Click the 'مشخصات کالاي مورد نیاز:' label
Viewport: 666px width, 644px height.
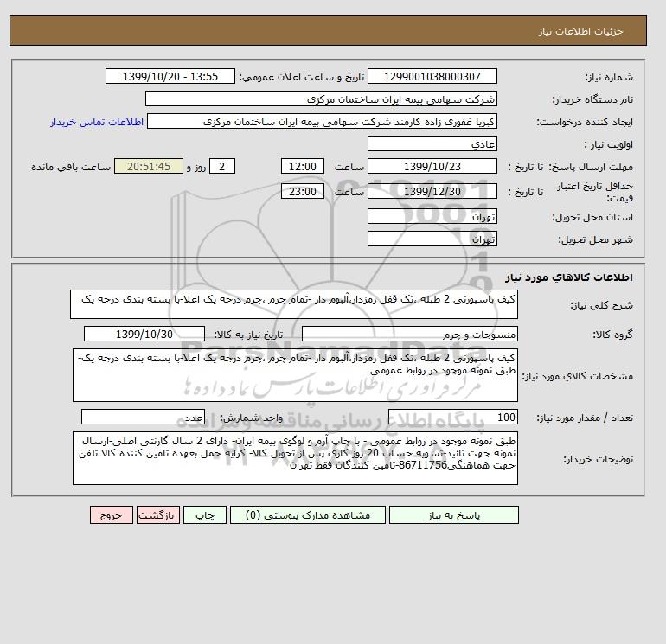click(577, 376)
